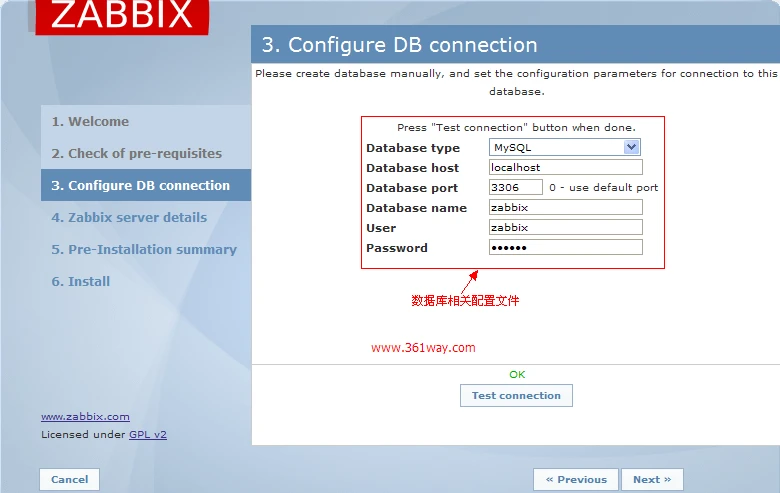Click the Database port field
Viewport: 780px width, 493px height.
click(515, 187)
